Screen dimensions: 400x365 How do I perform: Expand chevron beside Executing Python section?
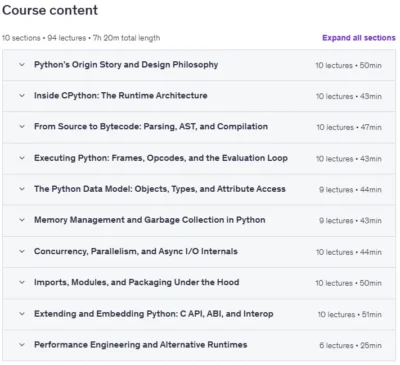click(22, 158)
